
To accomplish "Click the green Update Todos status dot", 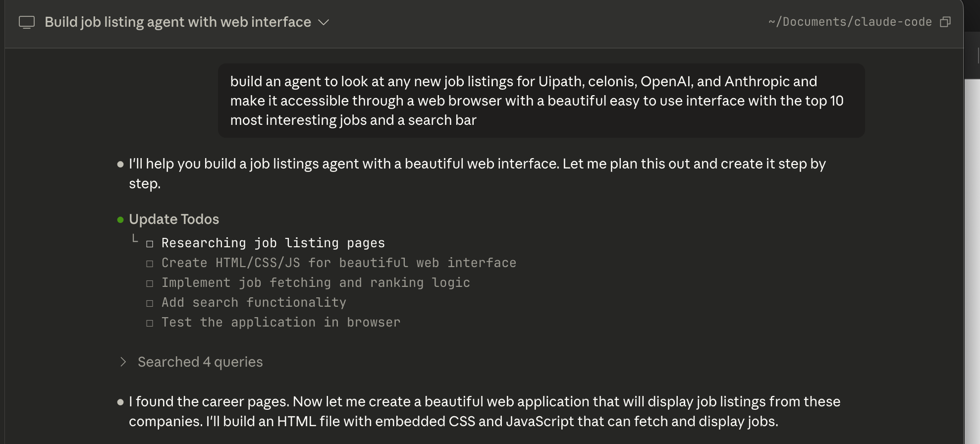I will (x=120, y=220).
